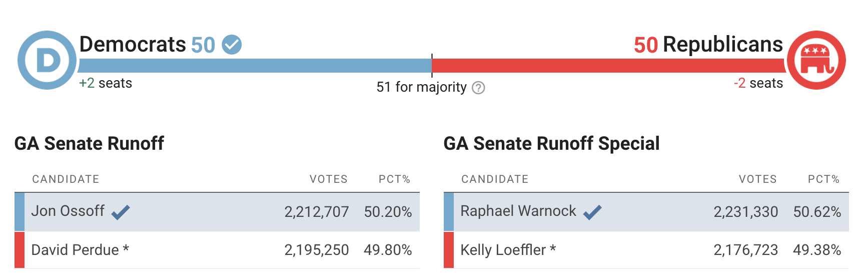The height and width of the screenshot is (277, 868).
Task: Click the red color bar beside Kelly Loeffler
Action: tap(449, 249)
